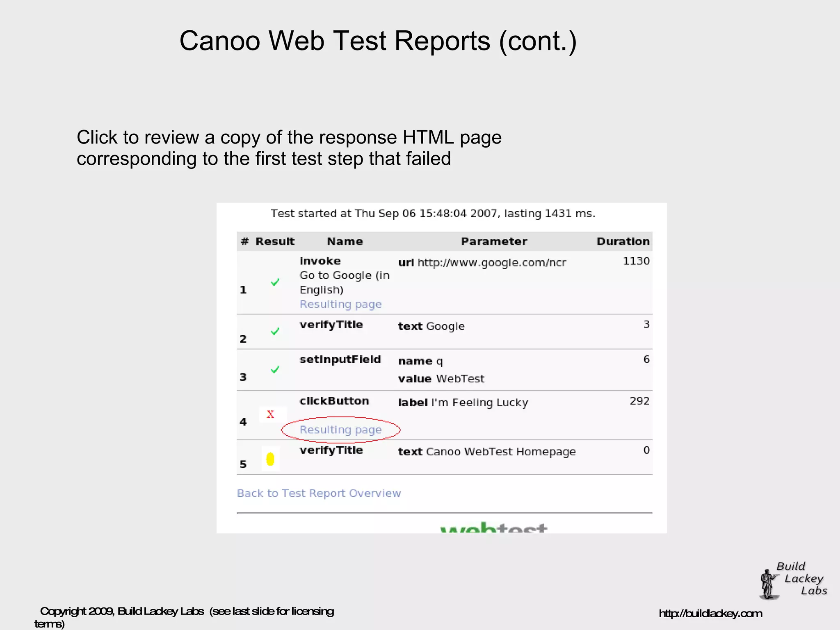The width and height of the screenshot is (840, 630).
Task: Click the Name column header
Action: (x=345, y=241)
